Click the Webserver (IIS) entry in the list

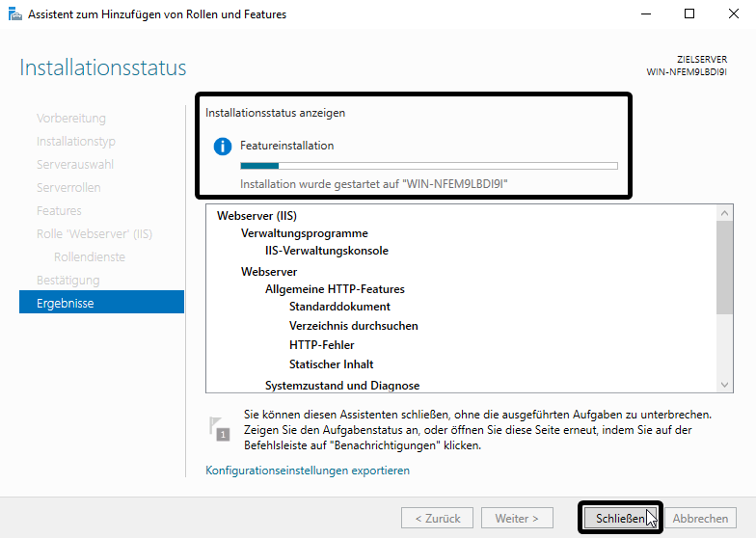coord(256,216)
